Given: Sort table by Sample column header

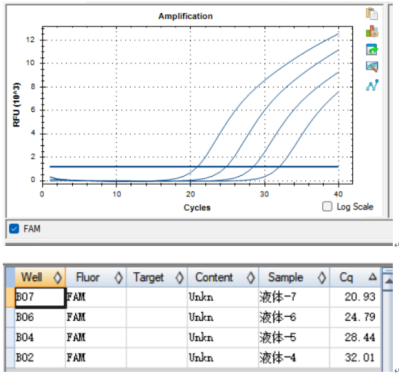Looking at the screenshot, I should click(294, 277).
